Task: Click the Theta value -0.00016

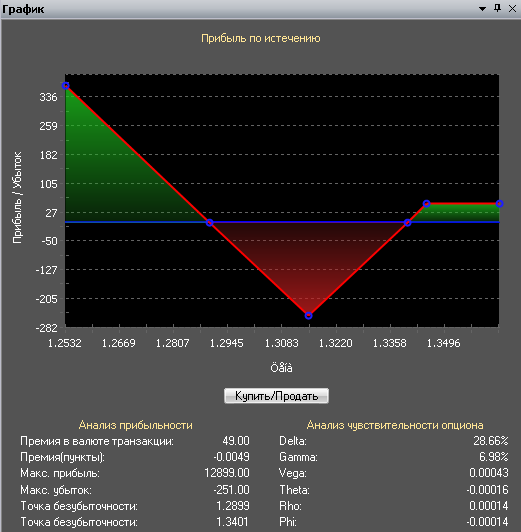Action: click(x=487, y=490)
